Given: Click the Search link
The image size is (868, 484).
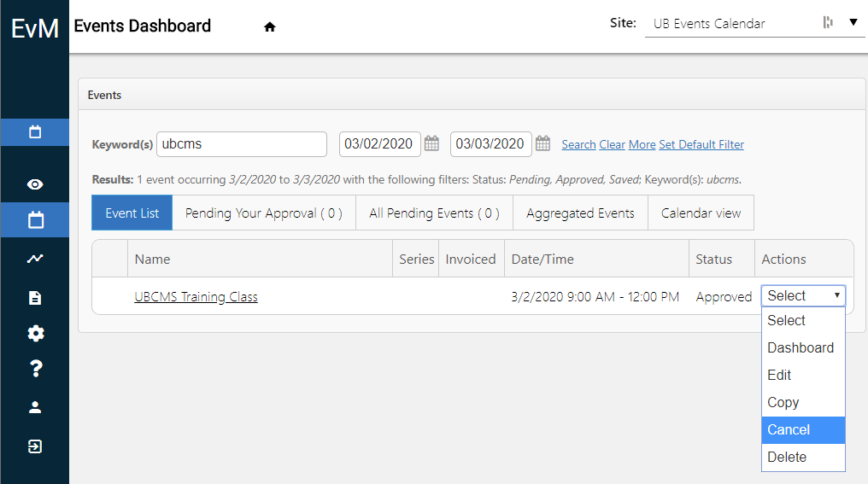Looking at the screenshot, I should (x=578, y=145).
